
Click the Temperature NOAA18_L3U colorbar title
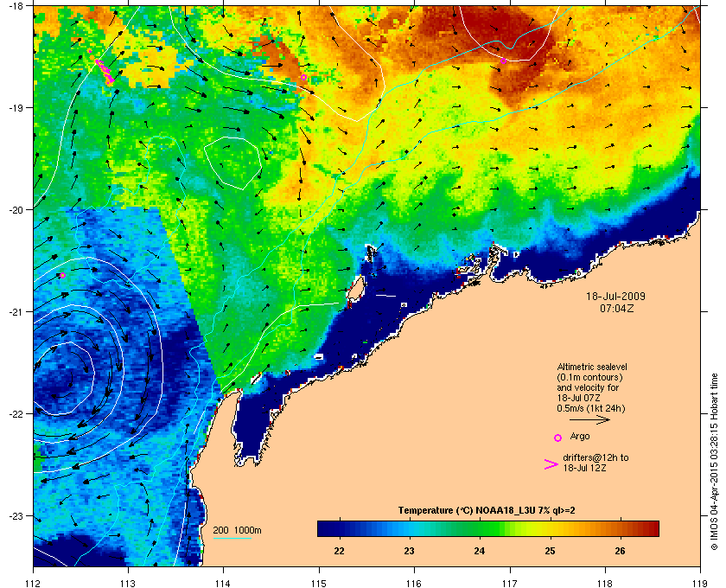[x=487, y=511]
